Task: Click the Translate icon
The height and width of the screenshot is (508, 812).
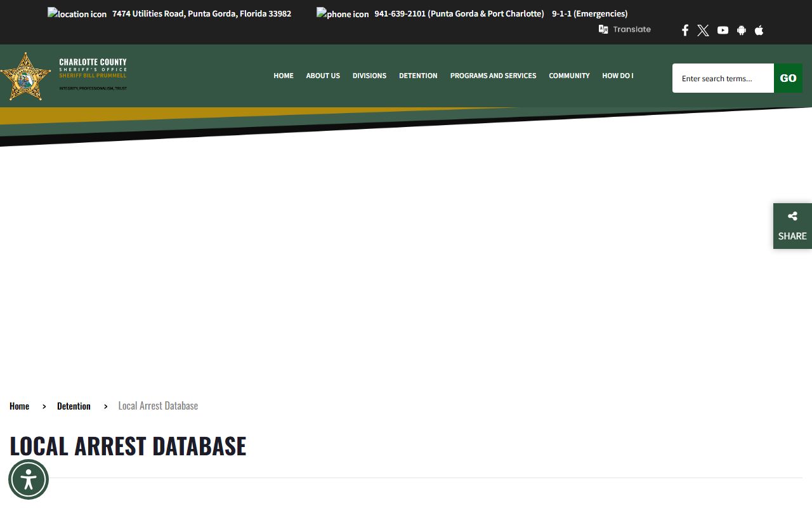Action: pyautogui.click(x=603, y=29)
